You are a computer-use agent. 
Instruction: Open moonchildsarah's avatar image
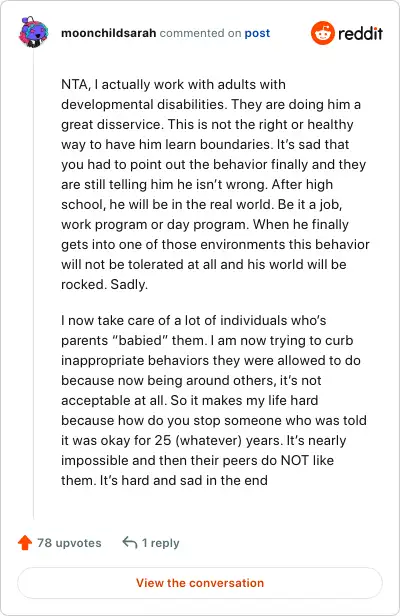33,32
